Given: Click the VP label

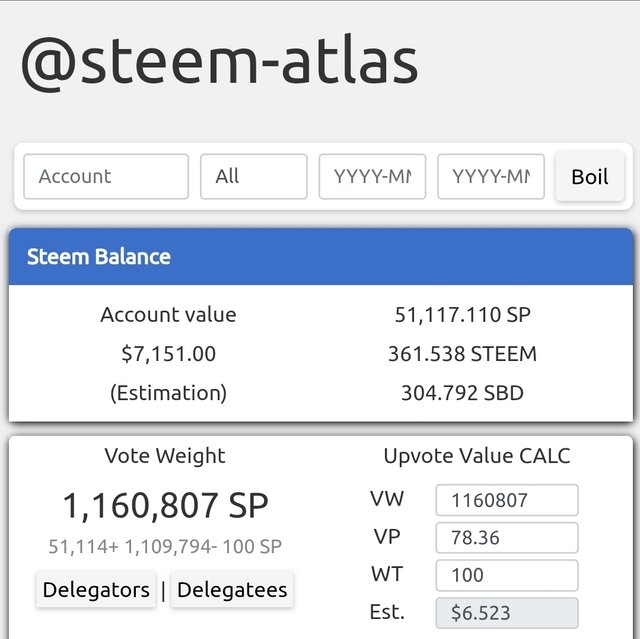Looking at the screenshot, I should click(387, 537).
